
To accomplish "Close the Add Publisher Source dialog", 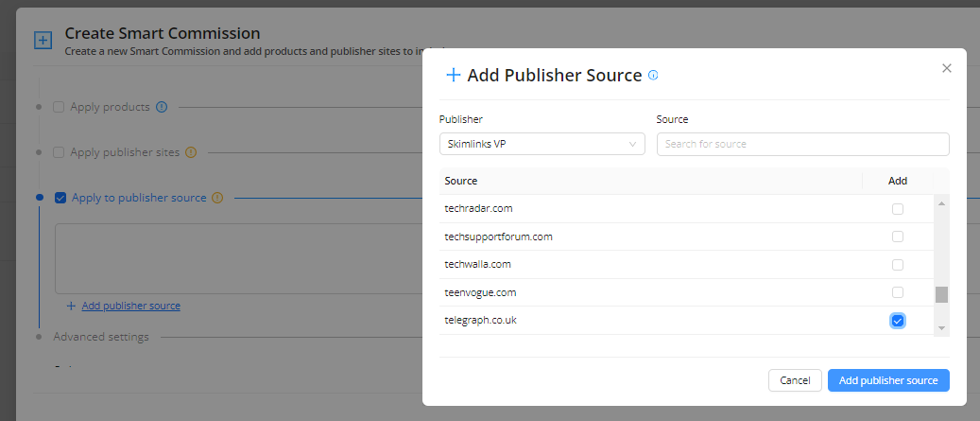I will click(x=947, y=68).
